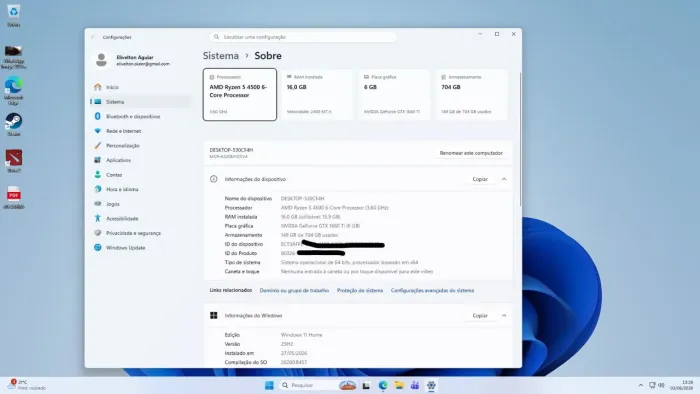
Task: Click the device info circle icon
Action: [x=214, y=179]
